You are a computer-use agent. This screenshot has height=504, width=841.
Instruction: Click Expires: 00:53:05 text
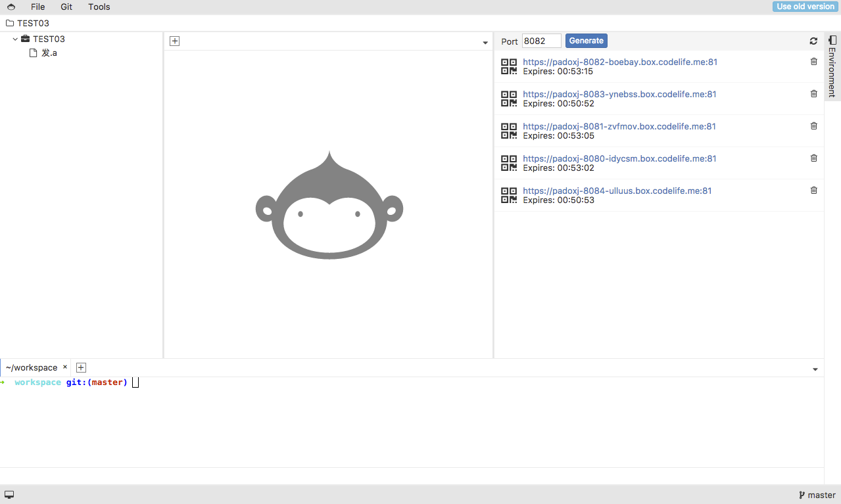(558, 135)
